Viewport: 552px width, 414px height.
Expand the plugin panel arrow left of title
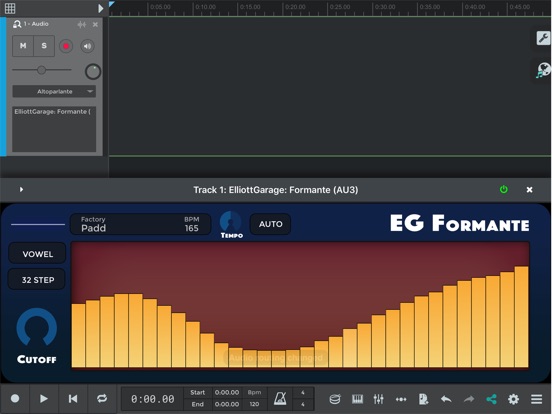pos(21,189)
